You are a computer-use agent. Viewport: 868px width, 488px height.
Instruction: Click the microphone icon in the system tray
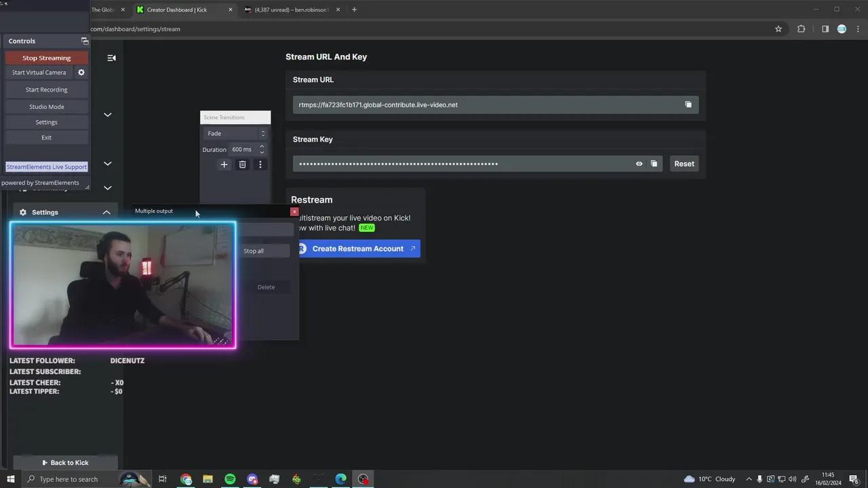(x=759, y=479)
